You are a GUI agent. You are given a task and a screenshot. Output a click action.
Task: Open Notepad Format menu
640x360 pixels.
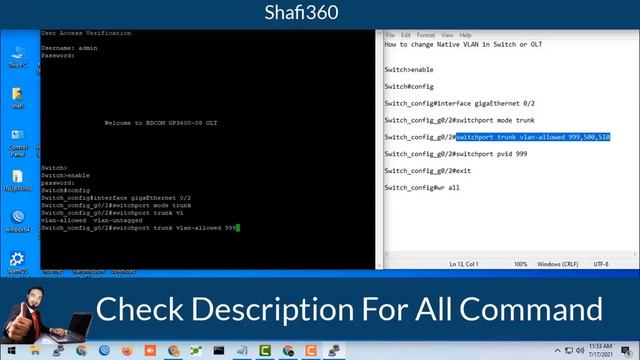(426, 35)
